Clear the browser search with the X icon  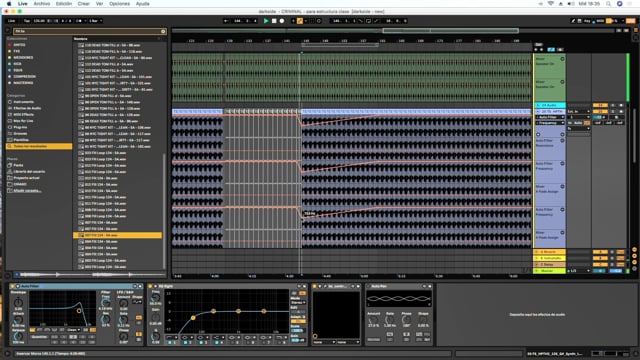[x=163, y=31]
